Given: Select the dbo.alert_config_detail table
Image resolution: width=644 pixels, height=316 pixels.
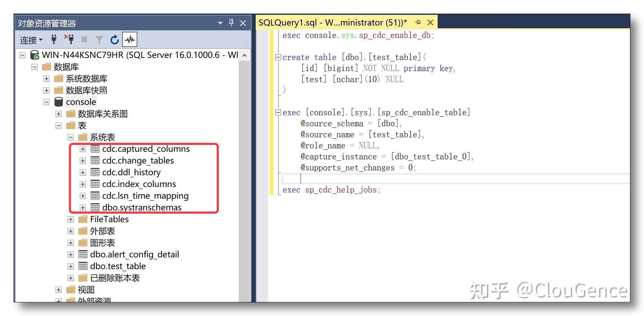Looking at the screenshot, I should click(x=135, y=254).
